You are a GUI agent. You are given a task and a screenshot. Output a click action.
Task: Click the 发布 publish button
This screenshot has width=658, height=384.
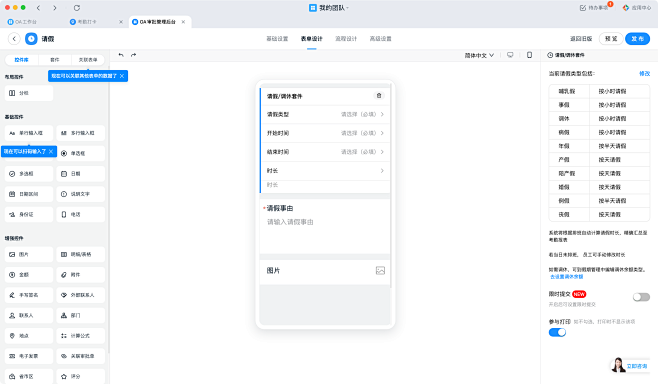[637, 39]
